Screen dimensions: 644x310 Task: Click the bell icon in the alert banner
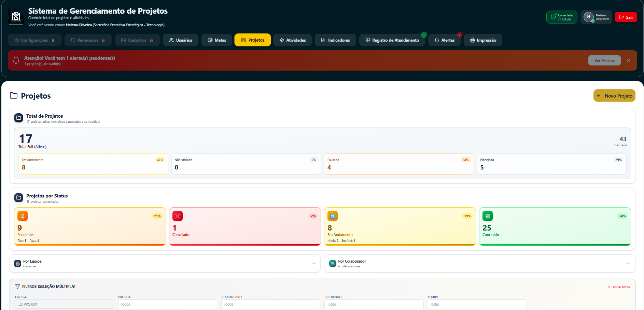16,60
